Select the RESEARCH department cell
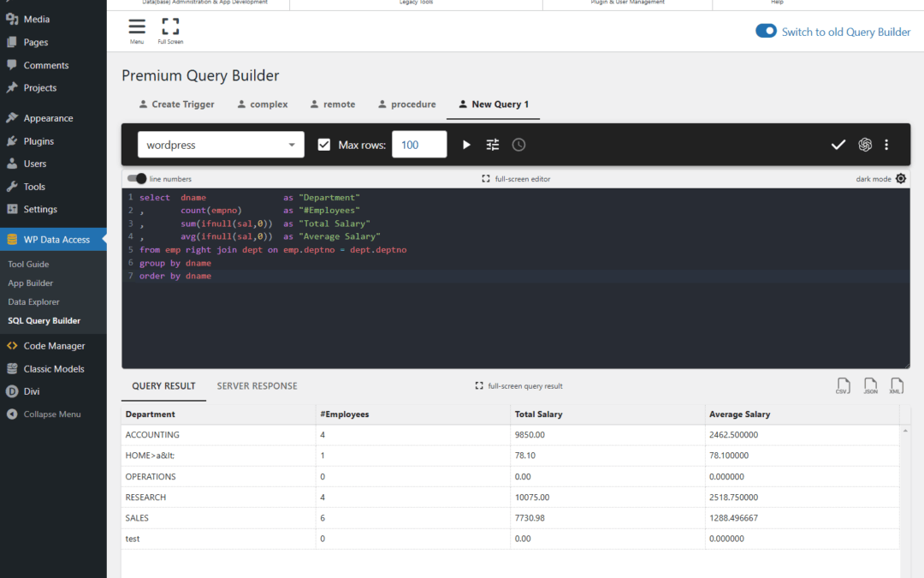 pyautogui.click(x=219, y=498)
